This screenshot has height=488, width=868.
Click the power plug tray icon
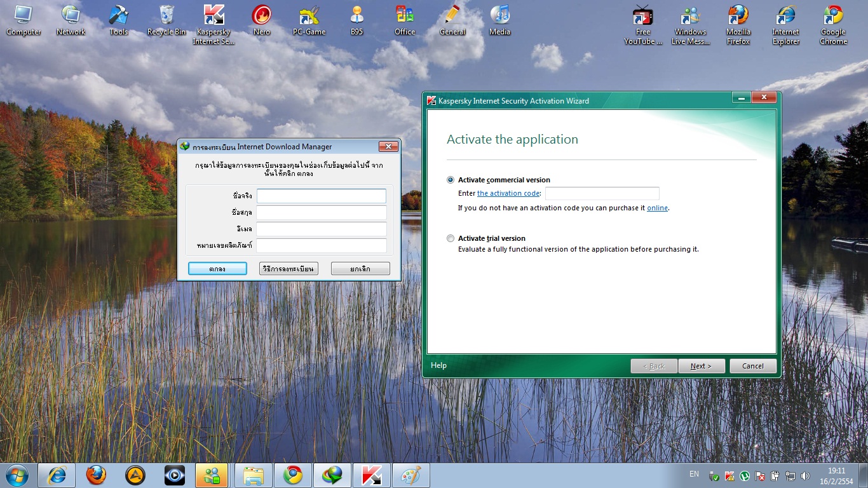775,476
